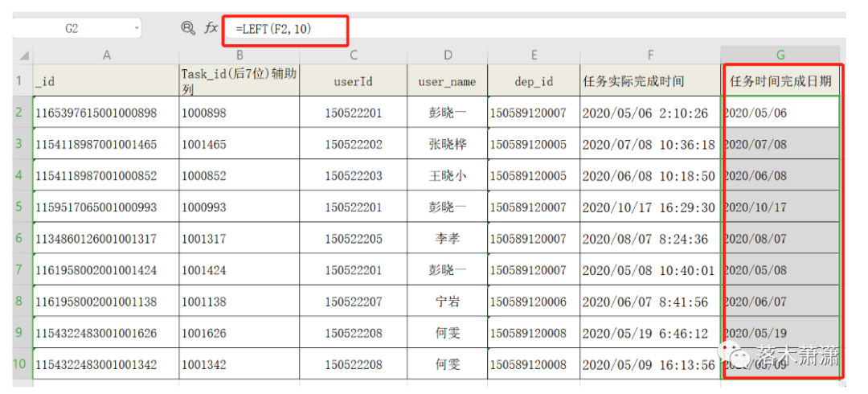Select cell 2020/07/08 10:36:18
The width and height of the screenshot is (868, 394).
click(x=650, y=144)
